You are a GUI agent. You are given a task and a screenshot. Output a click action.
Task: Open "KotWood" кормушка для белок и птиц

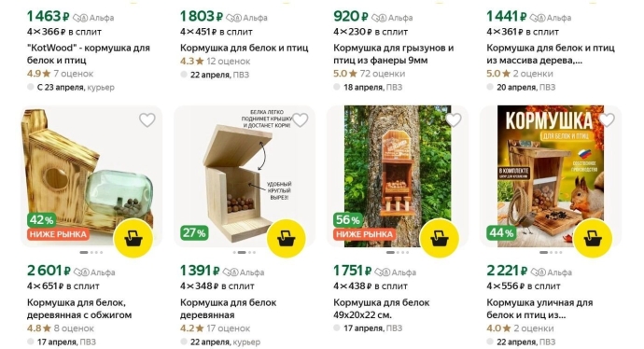pos(89,54)
